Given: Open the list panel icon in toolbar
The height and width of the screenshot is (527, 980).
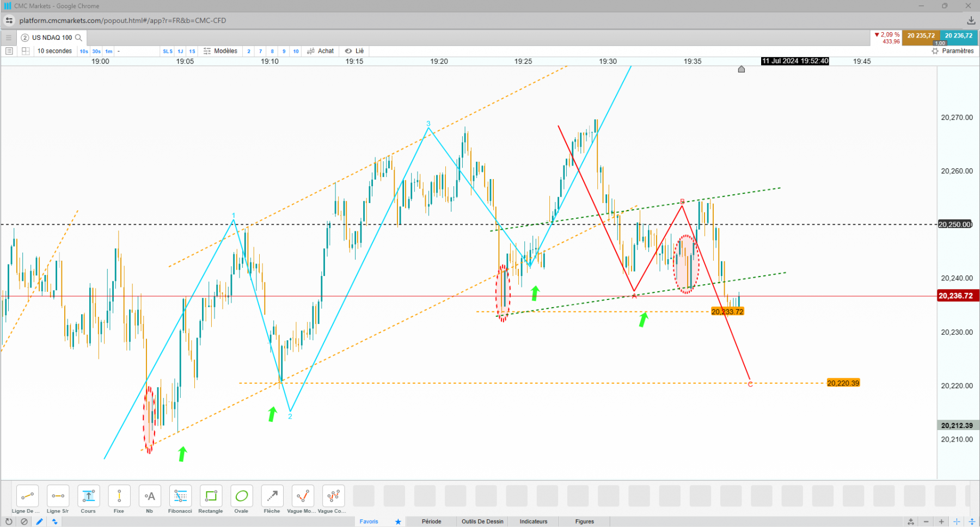Looking at the screenshot, I should (9, 51).
